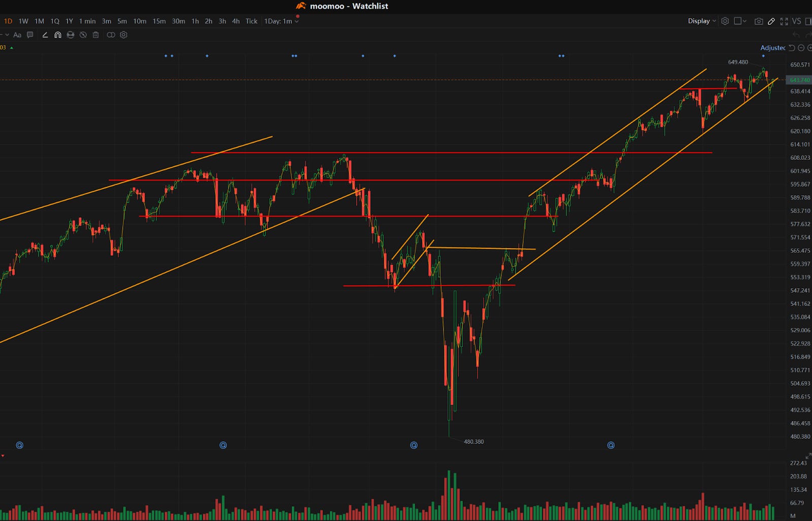
Task: Open the VS comparison tool
Action: click(x=796, y=21)
